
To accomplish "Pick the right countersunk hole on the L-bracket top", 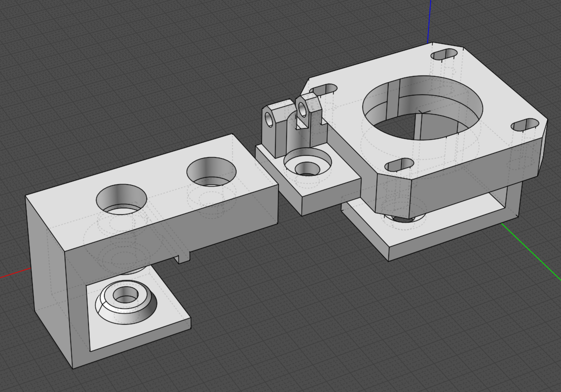I will tap(211, 172).
